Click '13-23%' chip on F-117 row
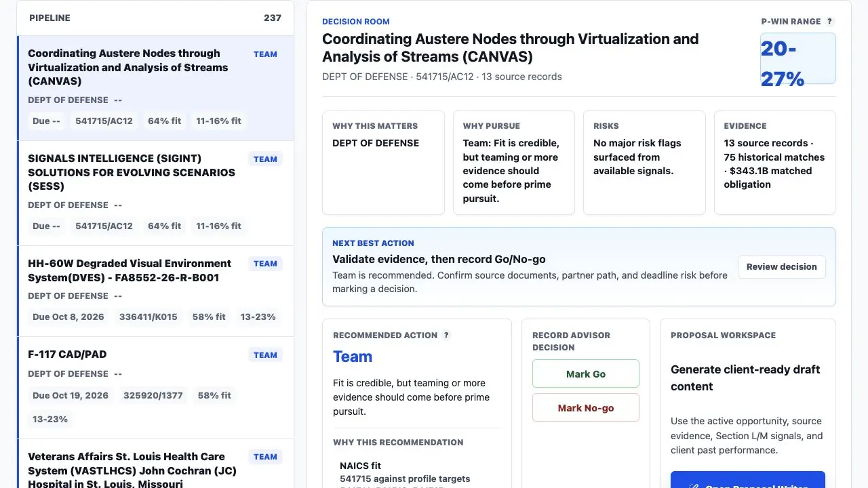This screenshot has width=868, height=488. click(x=50, y=419)
